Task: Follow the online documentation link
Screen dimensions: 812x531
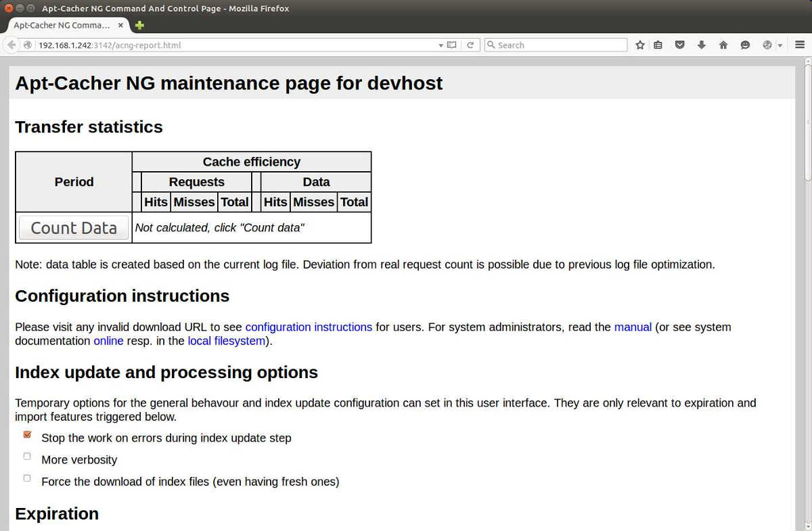Action: click(x=108, y=341)
